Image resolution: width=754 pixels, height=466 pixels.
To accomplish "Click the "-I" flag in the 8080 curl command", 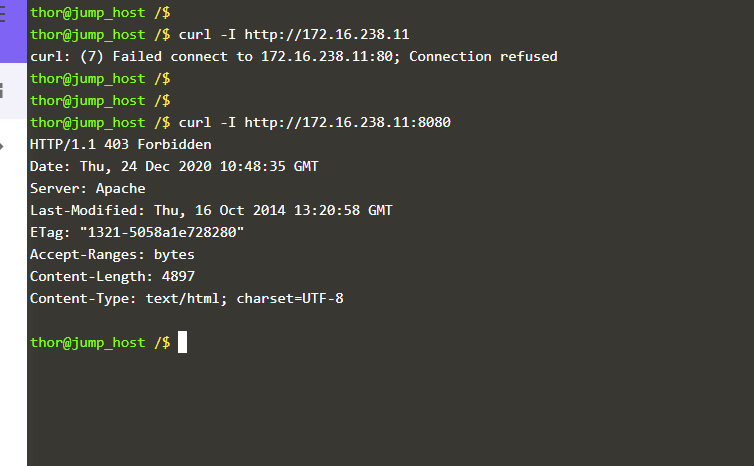I will [227, 122].
